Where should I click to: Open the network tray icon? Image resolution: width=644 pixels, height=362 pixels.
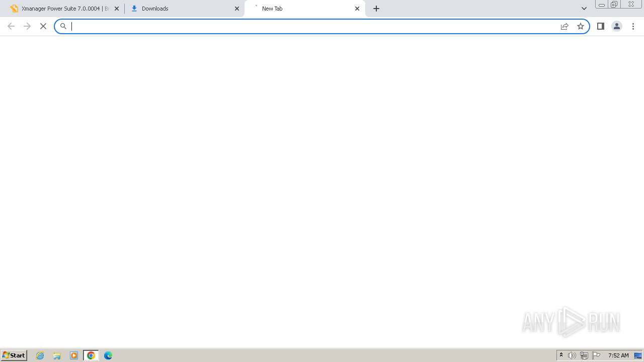tap(584, 355)
